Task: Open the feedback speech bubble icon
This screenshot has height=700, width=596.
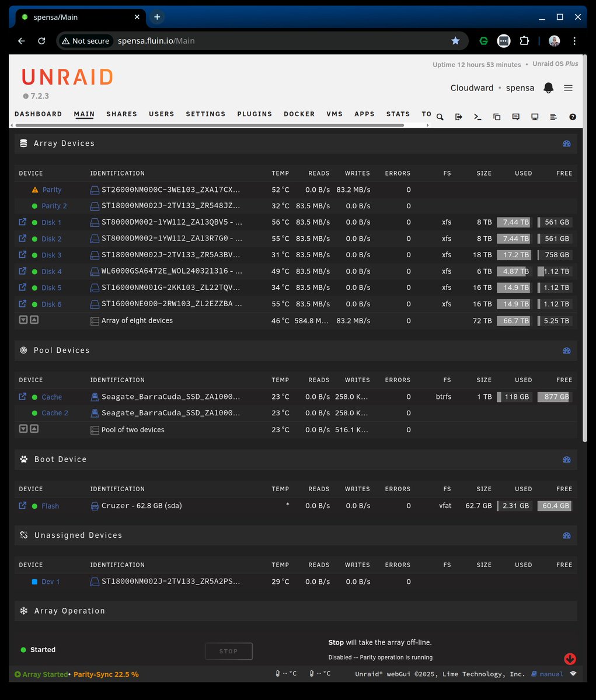Action: click(515, 117)
